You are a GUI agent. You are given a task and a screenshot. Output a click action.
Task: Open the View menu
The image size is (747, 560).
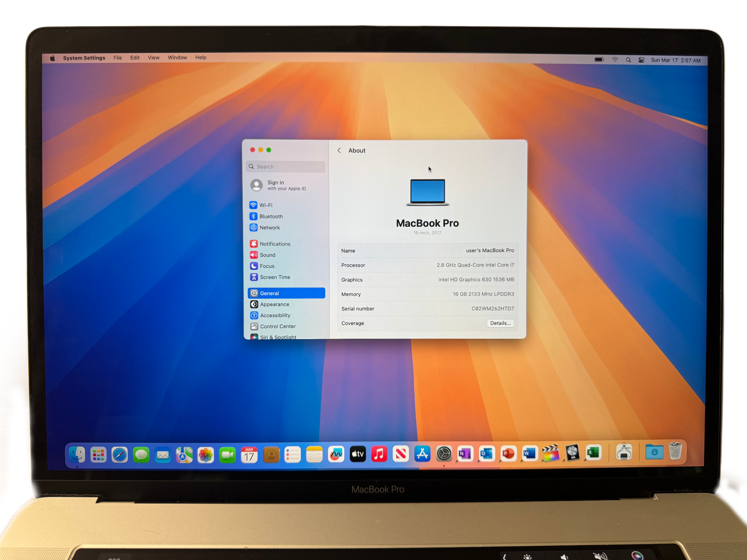pyautogui.click(x=154, y=58)
